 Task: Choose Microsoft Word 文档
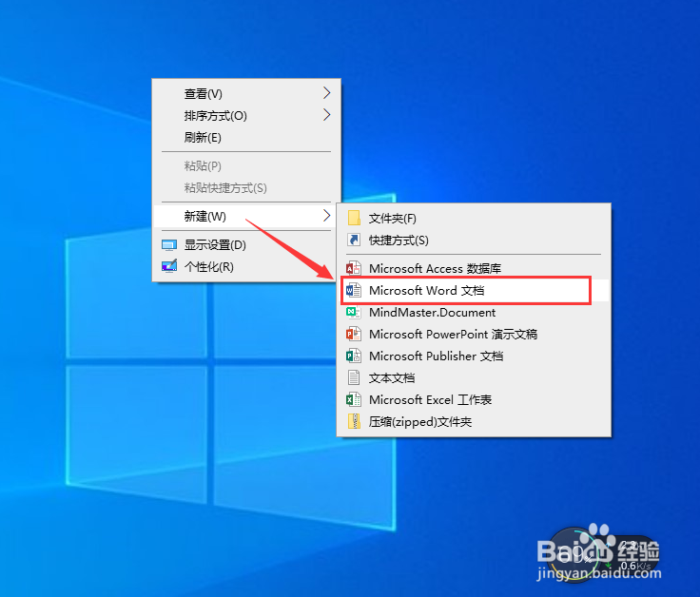click(474, 291)
